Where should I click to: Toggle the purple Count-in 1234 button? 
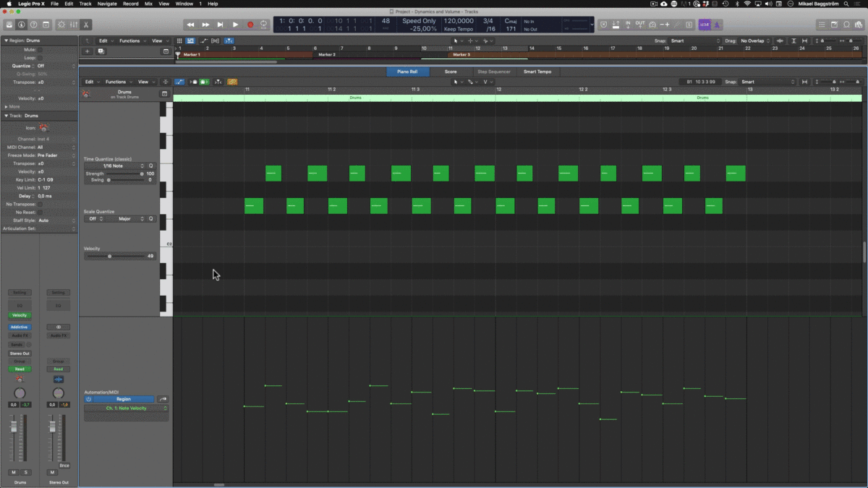704,25
